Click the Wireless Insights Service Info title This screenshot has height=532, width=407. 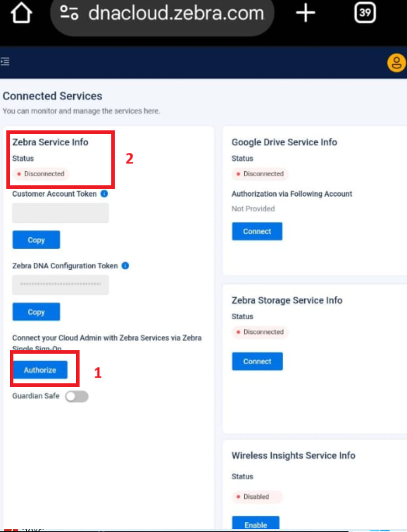pyautogui.click(x=294, y=455)
